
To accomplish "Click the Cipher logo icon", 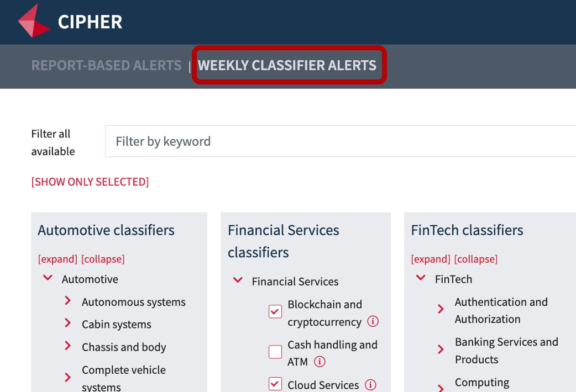I will [x=34, y=21].
